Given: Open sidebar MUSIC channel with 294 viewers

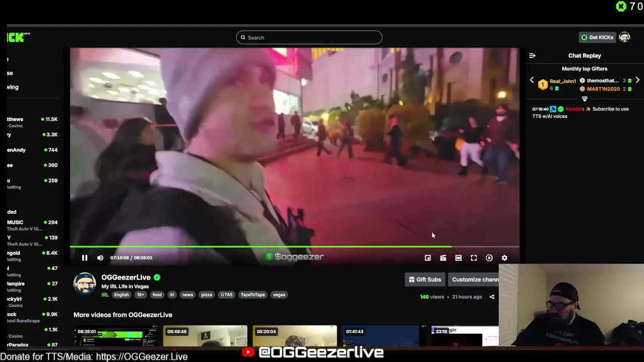Looking at the screenshot, I should coord(33,225).
